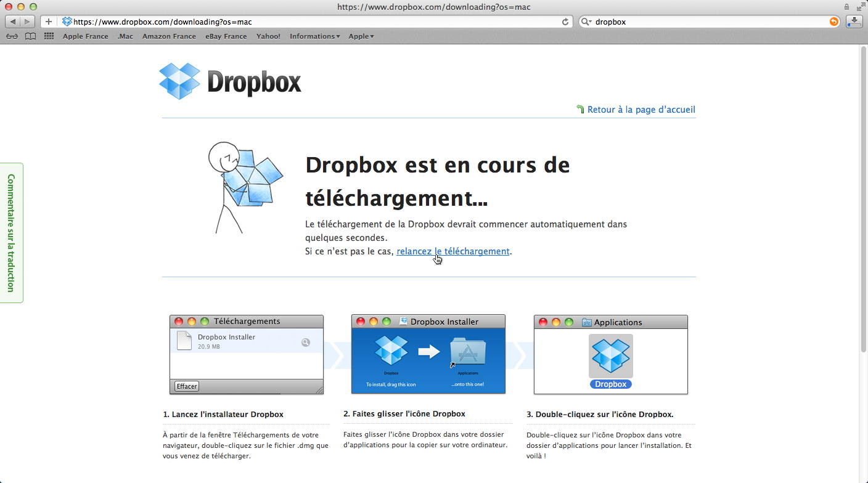Click the 'relancez le téléchargement' link
This screenshot has height=483, width=868.
pos(452,251)
